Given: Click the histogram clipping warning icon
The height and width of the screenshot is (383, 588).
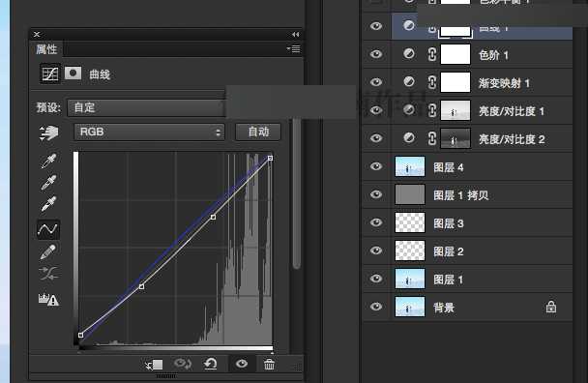Looking at the screenshot, I should tap(48, 299).
